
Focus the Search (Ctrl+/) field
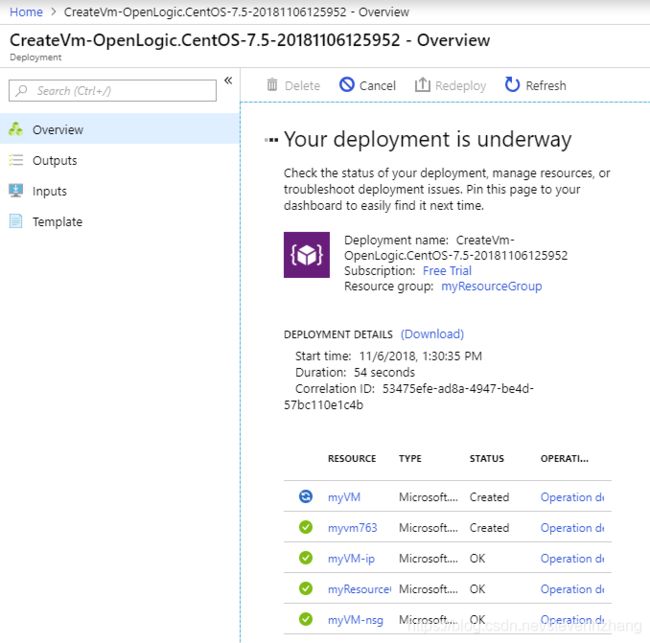click(112, 90)
